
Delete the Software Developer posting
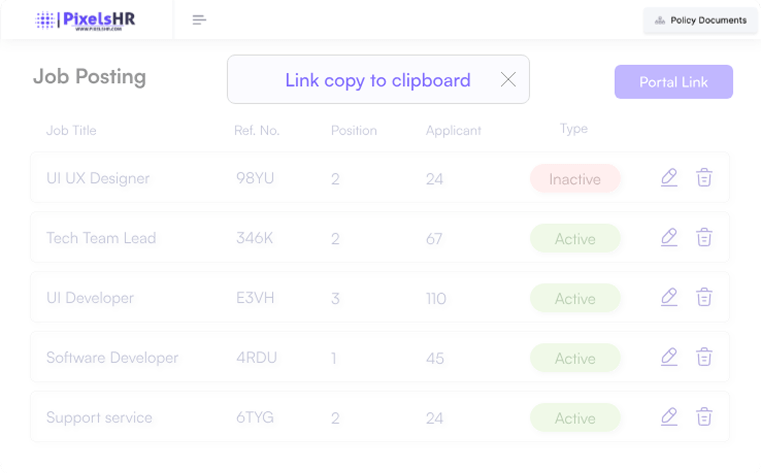[704, 357]
